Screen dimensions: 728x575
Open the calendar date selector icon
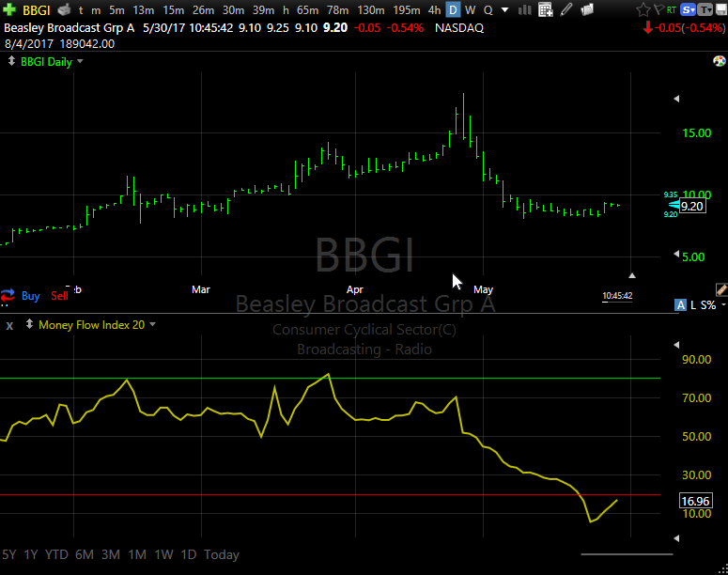click(546, 9)
